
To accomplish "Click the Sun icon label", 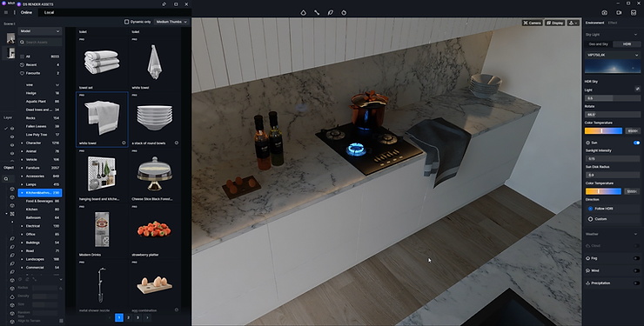I will [x=588, y=143].
